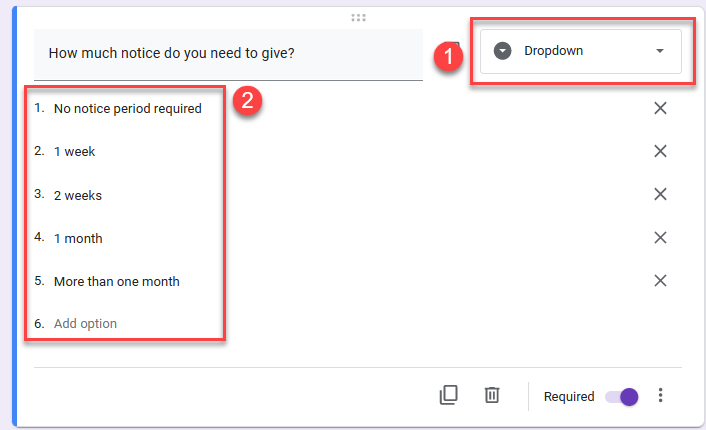706x430 pixels.
Task: Edit the "More than one month" option text
Action: point(116,281)
